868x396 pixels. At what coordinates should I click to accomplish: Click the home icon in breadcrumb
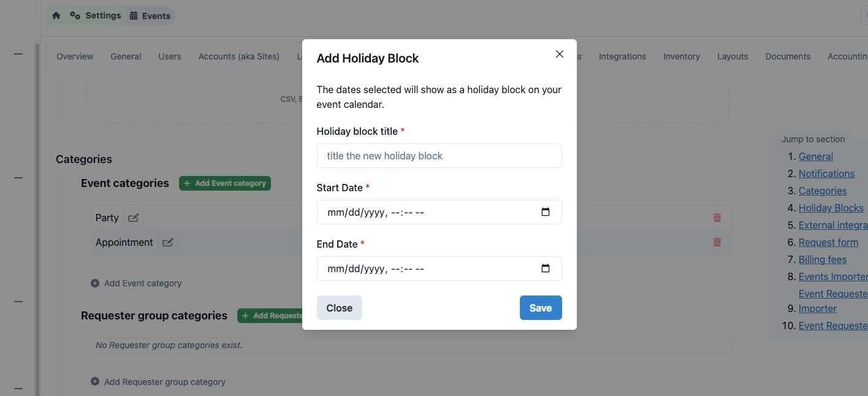pos(56,15)
